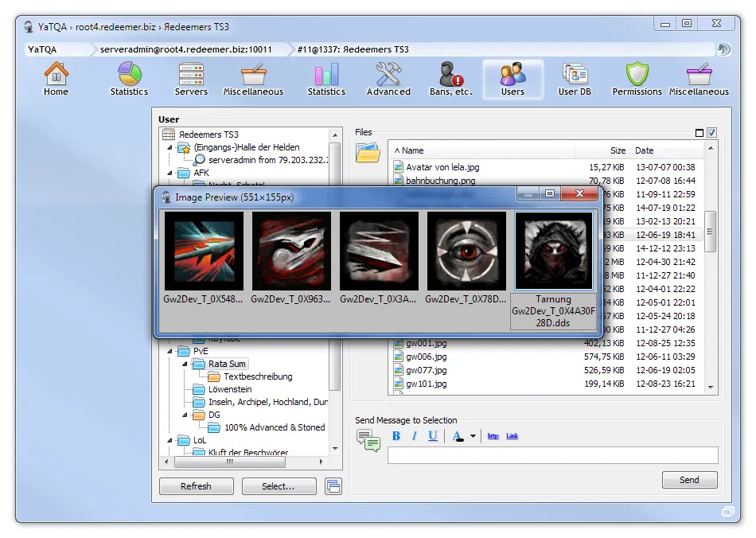Open the Permissions shield icon
Image resolution: width=756 pixels, height=538 pixels.
[x=637, y=80]
